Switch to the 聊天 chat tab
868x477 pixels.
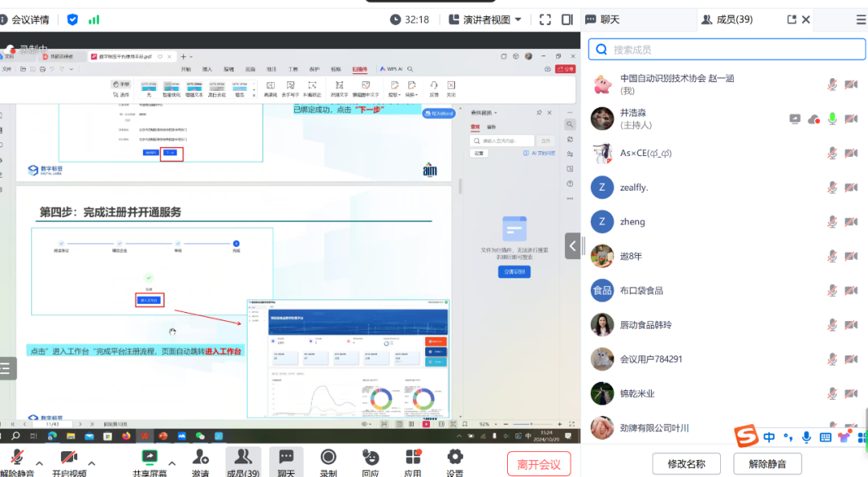point(601,19)
